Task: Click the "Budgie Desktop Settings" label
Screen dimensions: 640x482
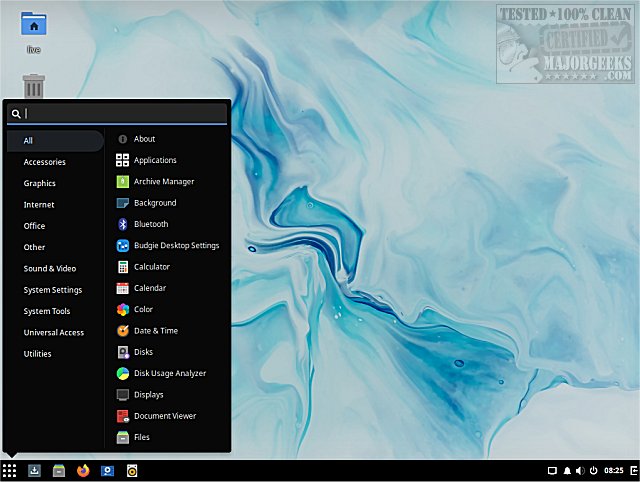Action: [176, 246]
